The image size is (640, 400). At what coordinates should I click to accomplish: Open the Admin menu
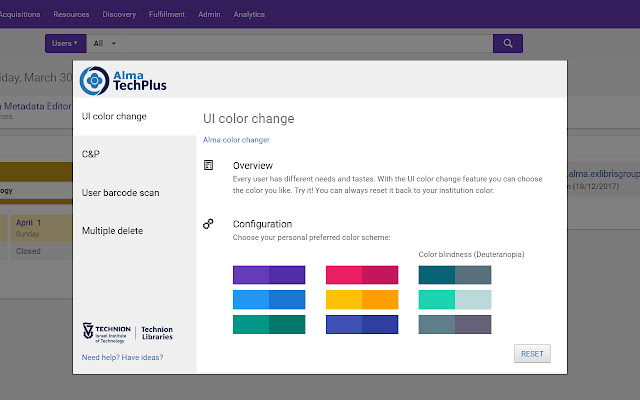point(209,14)
